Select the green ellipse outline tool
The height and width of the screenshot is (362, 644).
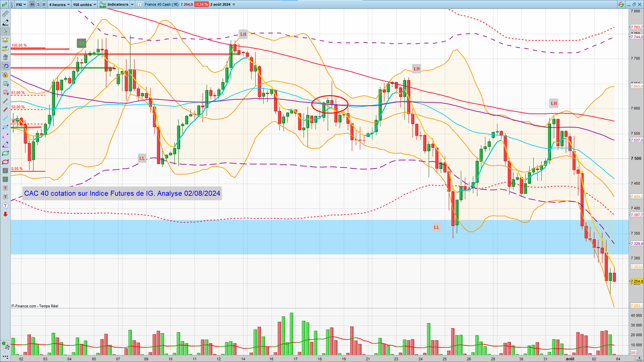5,153
